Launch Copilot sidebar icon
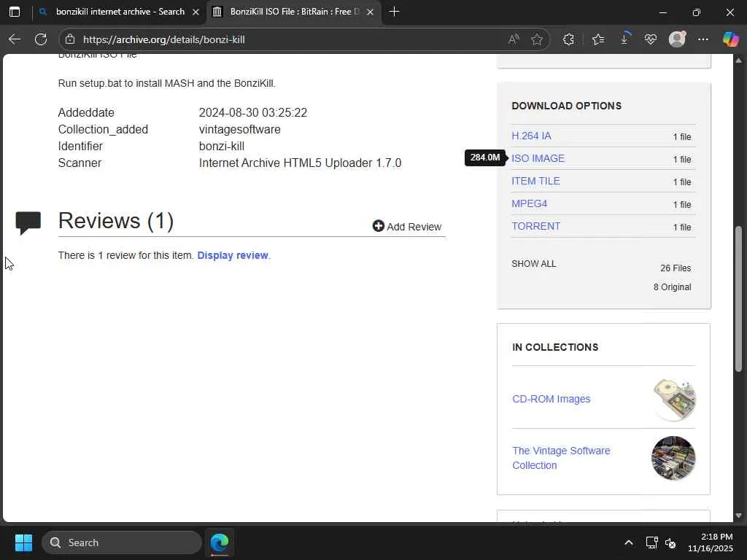This screenshot has width=747, height=560. (730, 39)
